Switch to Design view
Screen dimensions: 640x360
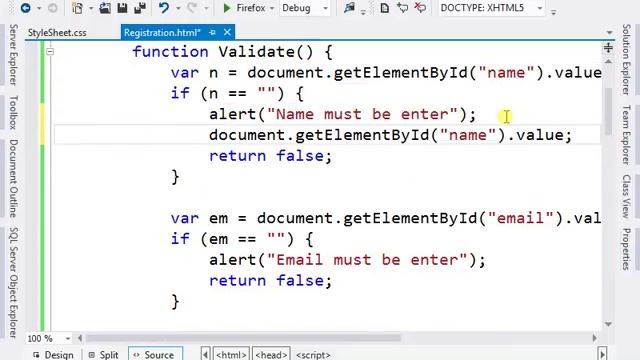click(x=53, y=355)
